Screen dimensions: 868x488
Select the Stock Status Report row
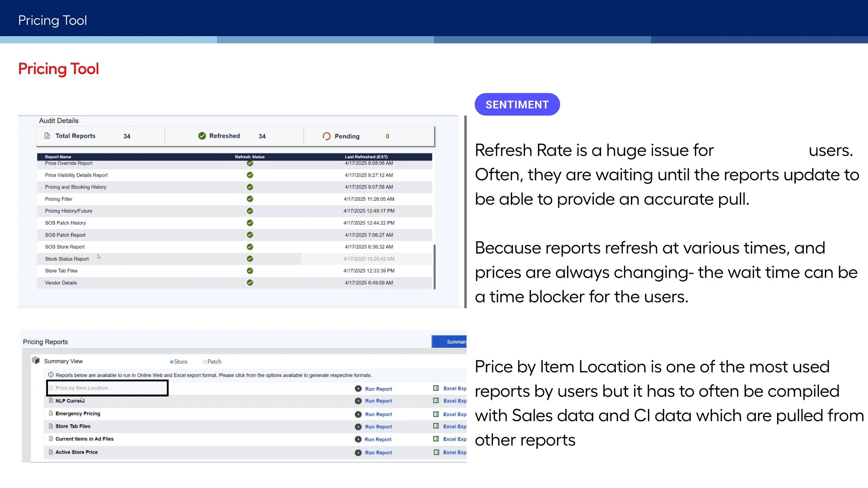67,259
